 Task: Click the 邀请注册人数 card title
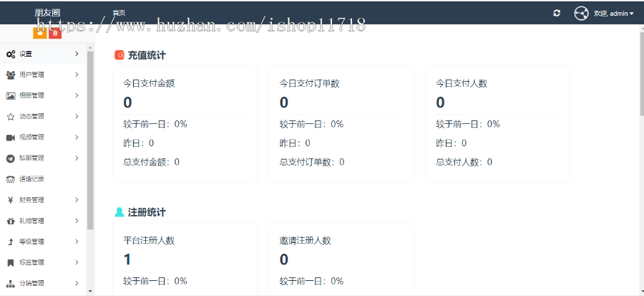pyautogui.click(x=306, y=241)
